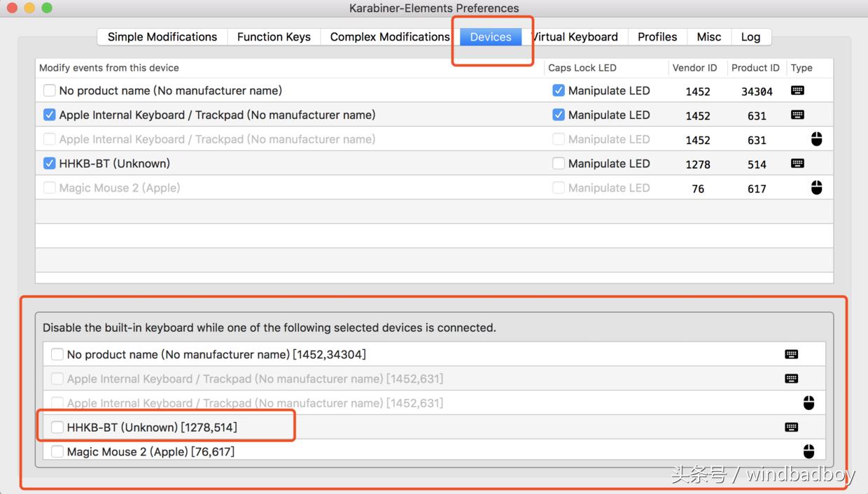Click keyboard icon in HHKB-BT top row
This screenshot has height=494, width=868.
point(797,164)
